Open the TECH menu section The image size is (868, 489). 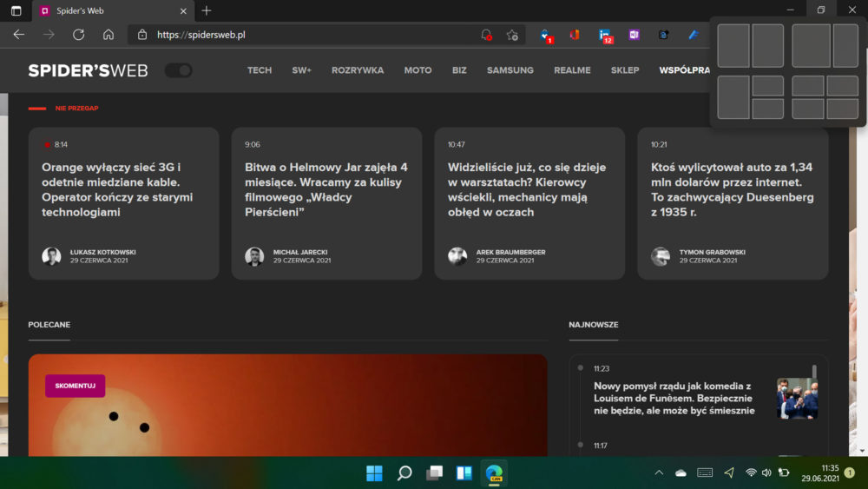pos(259,70)
